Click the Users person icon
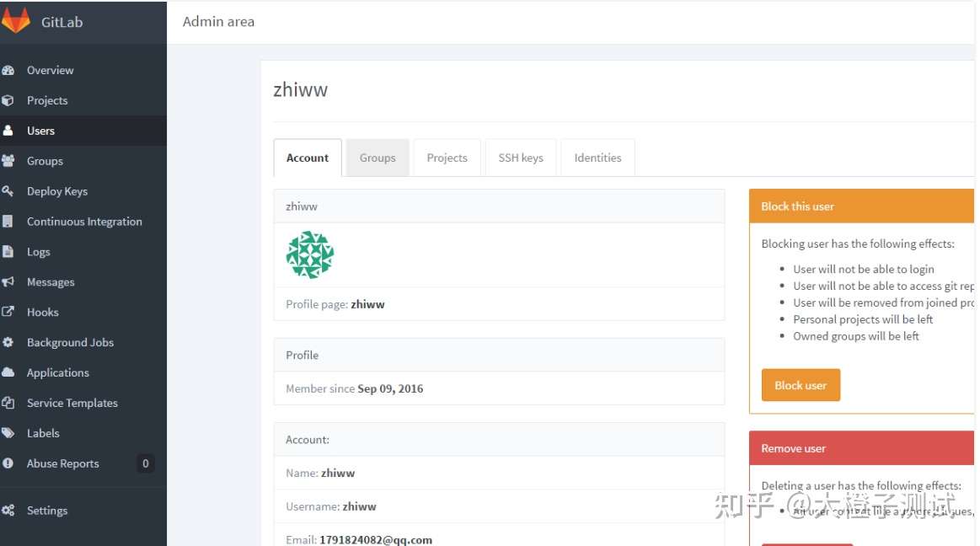Viewport: 980px width, 546px height. click(8, 131)
